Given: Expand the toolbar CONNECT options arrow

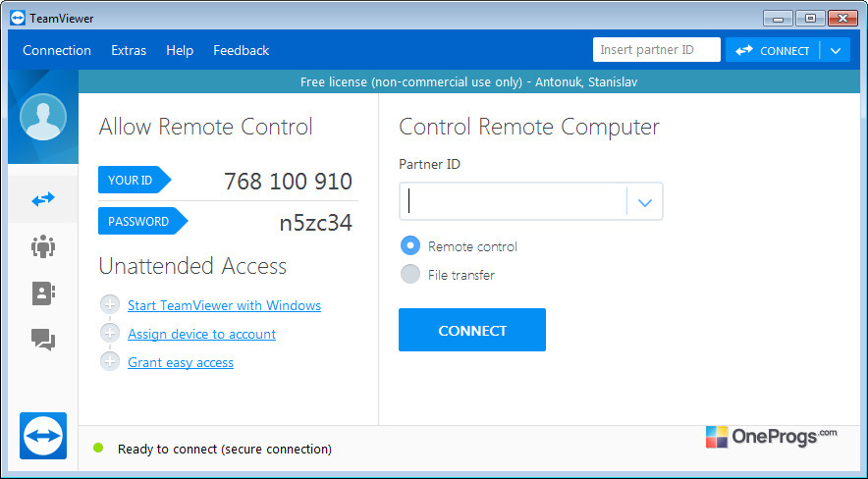Looking at the screenshot, I should pos(836,50).
